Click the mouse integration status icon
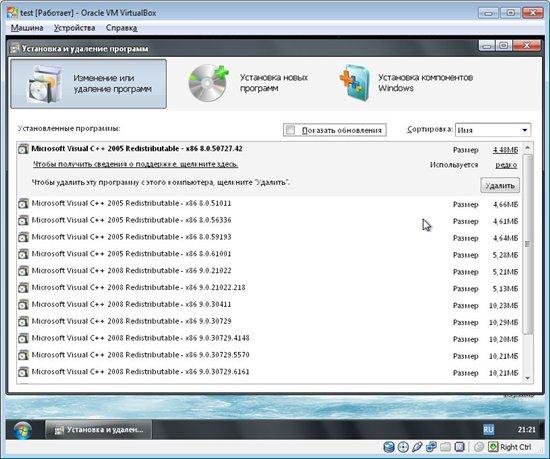550x459 pixels. (x=479, y=447)
